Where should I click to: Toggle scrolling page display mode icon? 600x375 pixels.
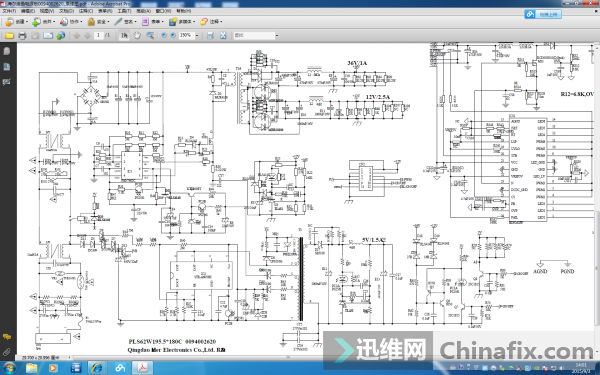point(210,35)
